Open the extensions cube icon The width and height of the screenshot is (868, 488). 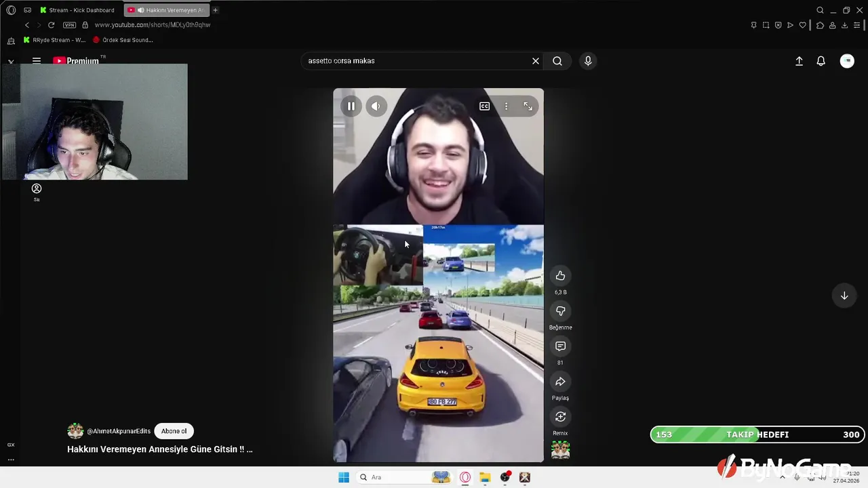[820, 25]
